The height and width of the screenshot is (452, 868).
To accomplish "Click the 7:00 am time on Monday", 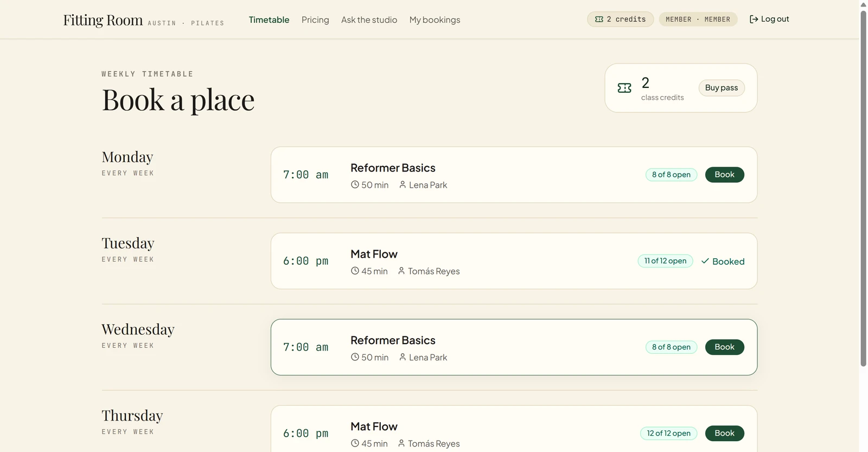I will pos(306,175).
